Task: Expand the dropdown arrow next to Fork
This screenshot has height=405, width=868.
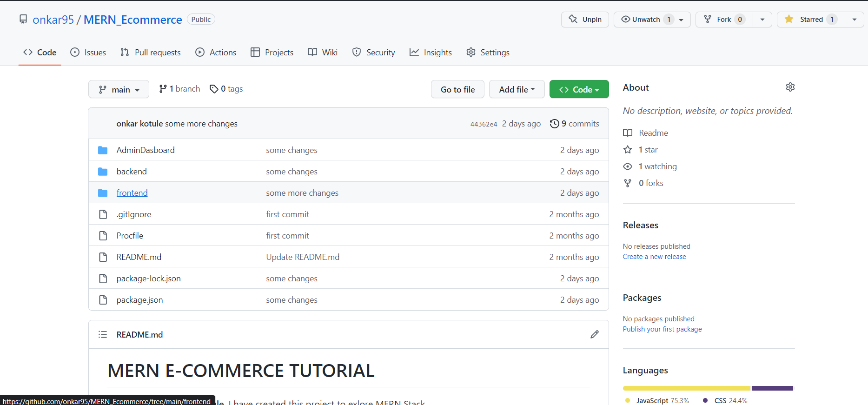Action: click(x=762, y=20)
